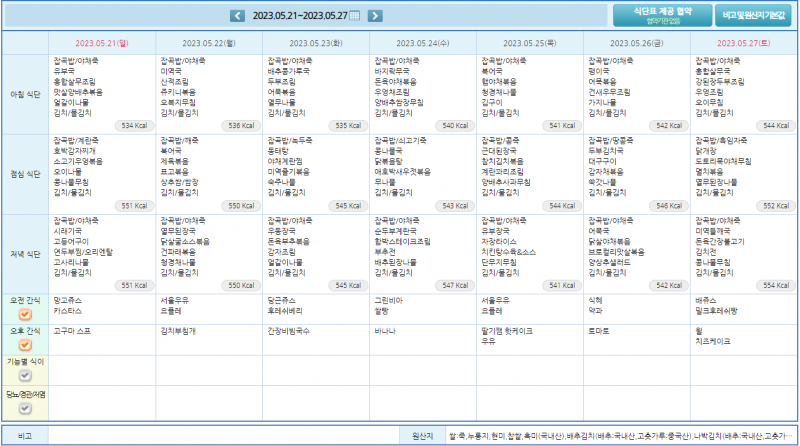Click 바나나 afternoon snack
The height and width of the screenshot is (446, 800).
pyautogui.click(x=385, y=331)
